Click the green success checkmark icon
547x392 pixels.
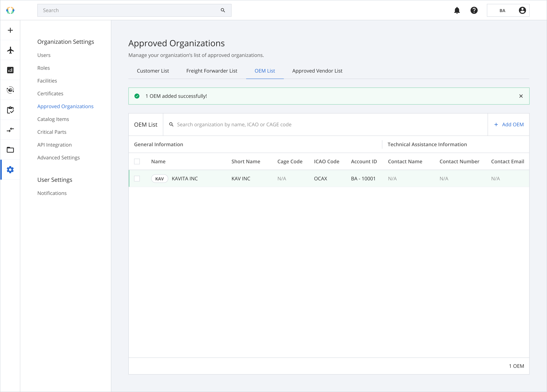137,96
